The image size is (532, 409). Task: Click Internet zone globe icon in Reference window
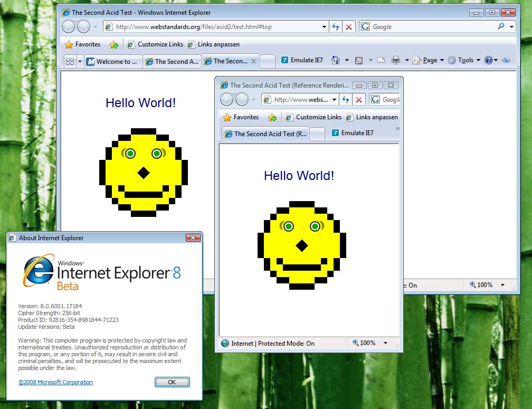[x=225, y=343]
